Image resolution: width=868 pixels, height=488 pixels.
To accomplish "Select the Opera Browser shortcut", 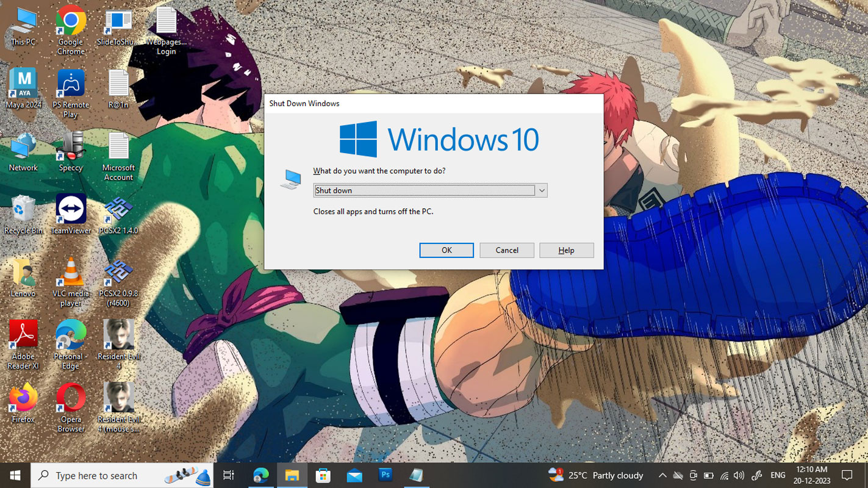I will tap(71, 407).
